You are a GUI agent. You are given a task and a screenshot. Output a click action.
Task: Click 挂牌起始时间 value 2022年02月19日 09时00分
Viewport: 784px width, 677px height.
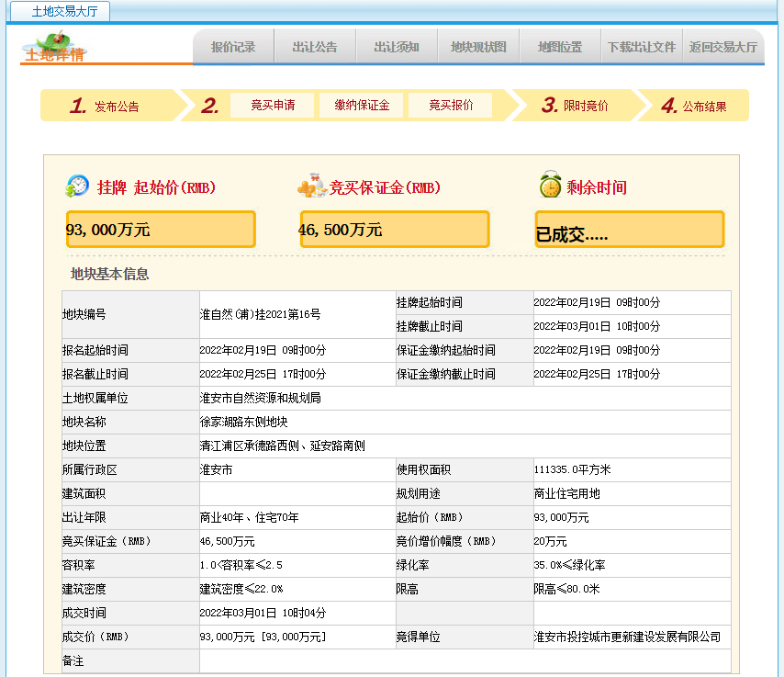597,302
